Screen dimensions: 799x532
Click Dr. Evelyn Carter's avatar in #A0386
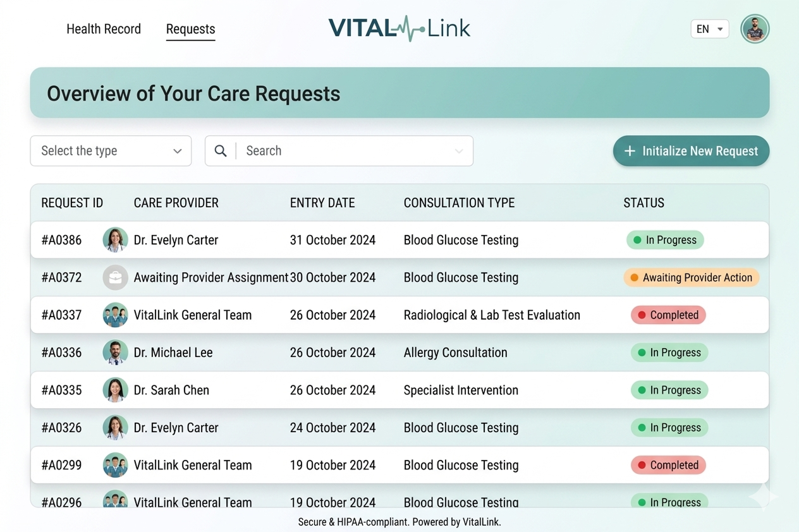pos(115,240)
